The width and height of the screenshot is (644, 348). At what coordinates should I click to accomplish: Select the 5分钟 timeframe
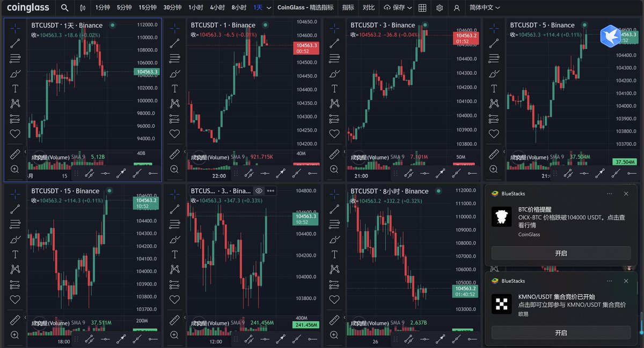point(124,8)
